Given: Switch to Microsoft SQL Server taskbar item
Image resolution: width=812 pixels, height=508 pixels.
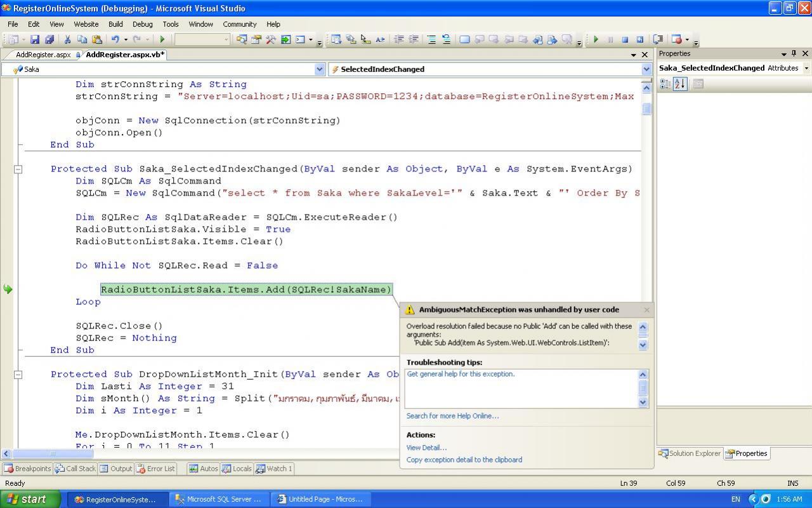Looking at the screenshot, I should click(x=219, y=500).
